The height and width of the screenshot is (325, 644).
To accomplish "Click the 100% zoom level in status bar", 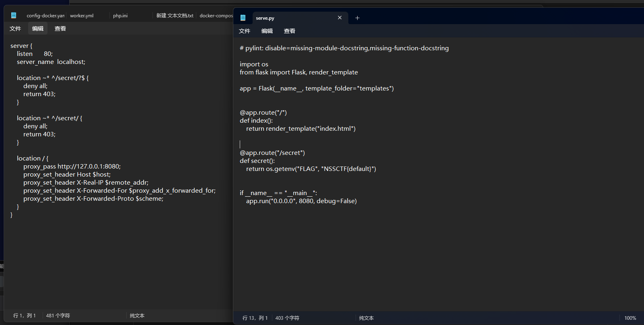I will pyautogui.click(x=630, y=318).
